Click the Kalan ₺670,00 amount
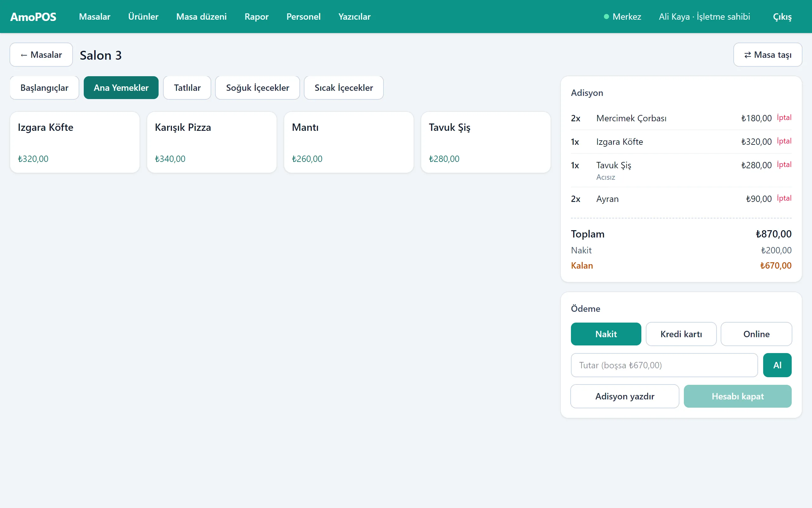 776,266
